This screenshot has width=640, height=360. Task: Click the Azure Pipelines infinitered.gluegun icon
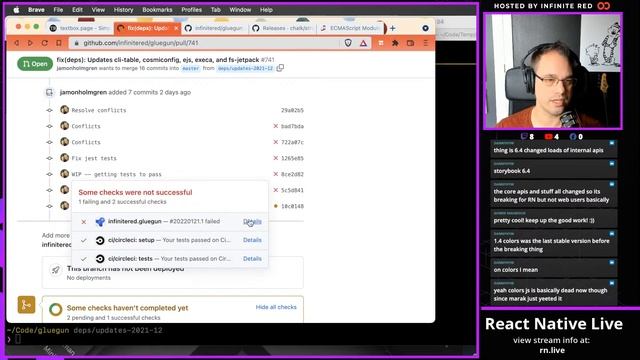100,222
